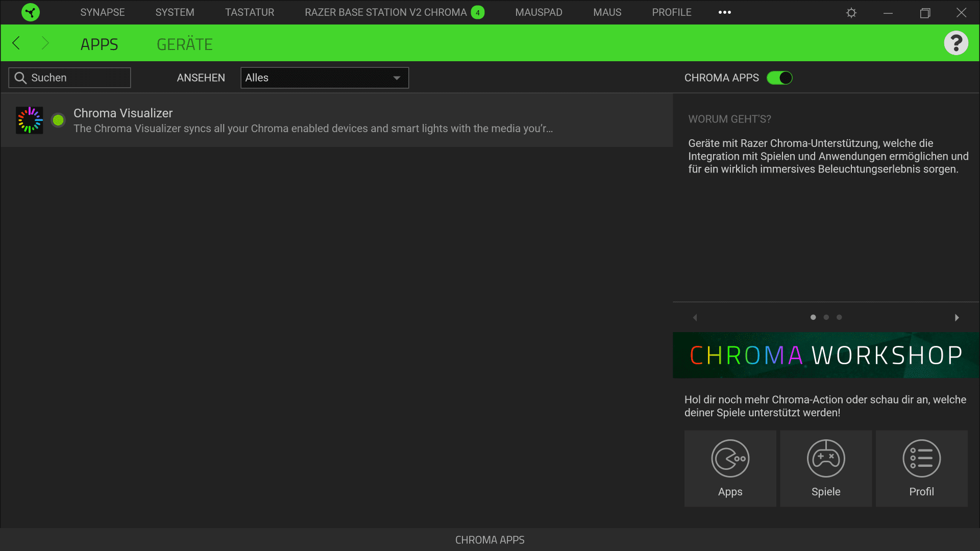The image size is (980, 551).
Task: Open the help question mark icon
Action: tap(956, 43)
